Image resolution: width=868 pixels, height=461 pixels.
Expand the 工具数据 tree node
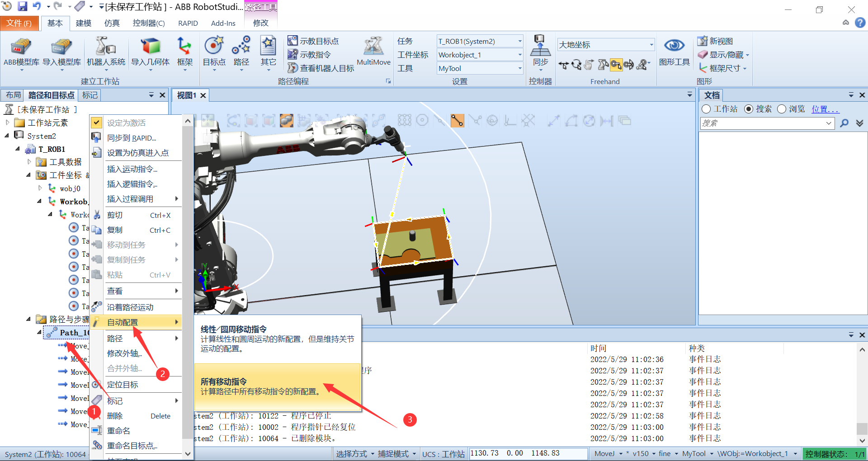coord(29,161)
